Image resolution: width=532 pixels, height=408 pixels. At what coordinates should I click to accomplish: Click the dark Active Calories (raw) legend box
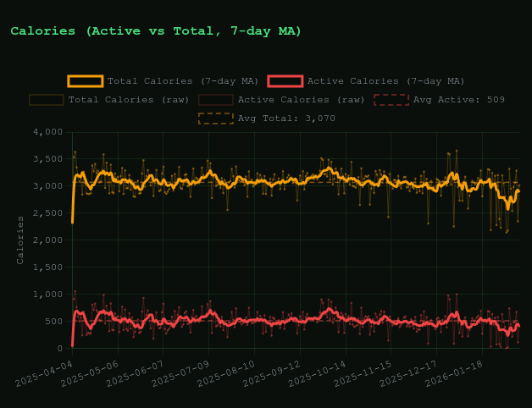click(x=216, y=100)
